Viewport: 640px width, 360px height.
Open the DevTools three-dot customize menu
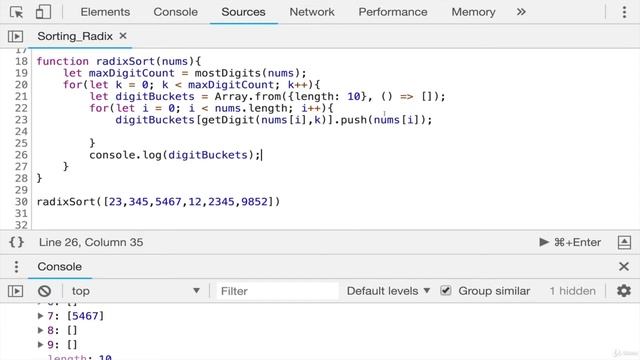coord(624,12)
